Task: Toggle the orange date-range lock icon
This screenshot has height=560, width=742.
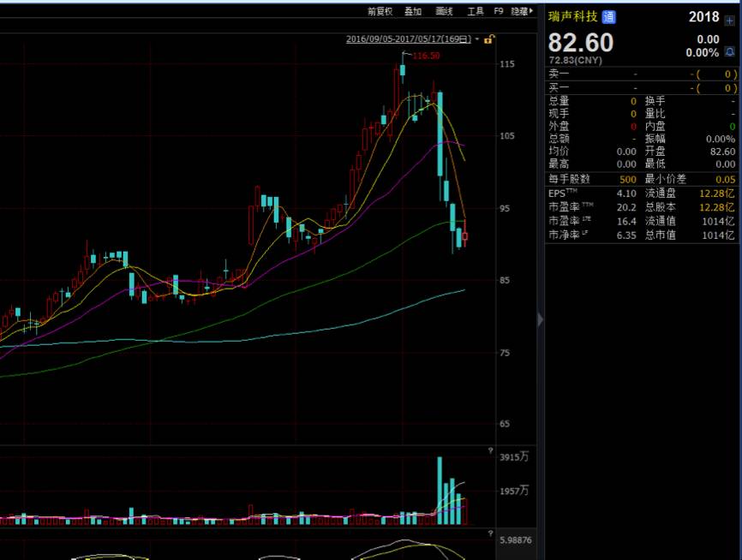Action: 489,39
